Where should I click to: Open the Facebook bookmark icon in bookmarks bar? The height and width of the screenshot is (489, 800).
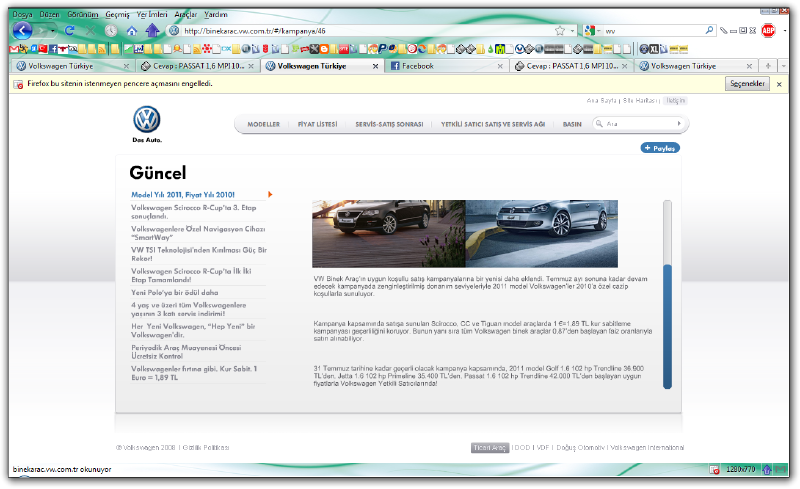click(x=53, y=49)
